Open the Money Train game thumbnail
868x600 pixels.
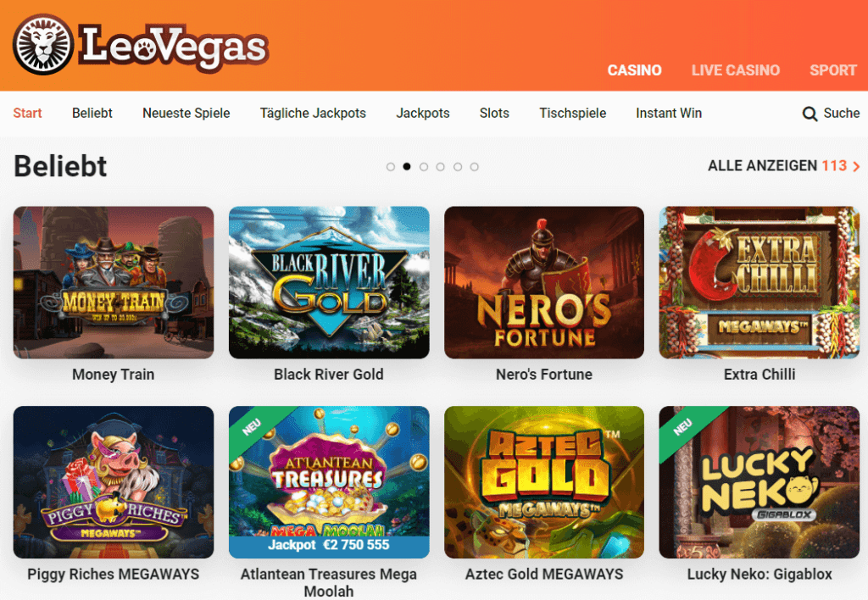(x=114, y=282)
